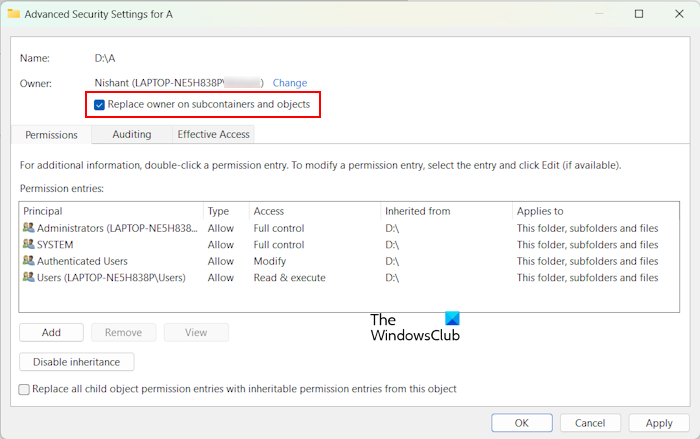Toggle Replace owner on subcontainers and objects
The image size is (700, 439).
point(99,104)
